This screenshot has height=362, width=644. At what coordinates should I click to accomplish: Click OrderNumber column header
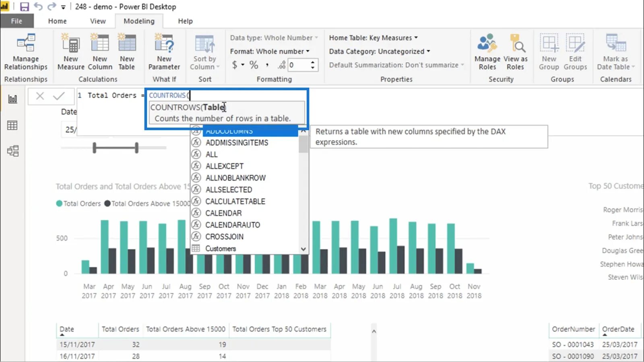[x=574, y=329]
